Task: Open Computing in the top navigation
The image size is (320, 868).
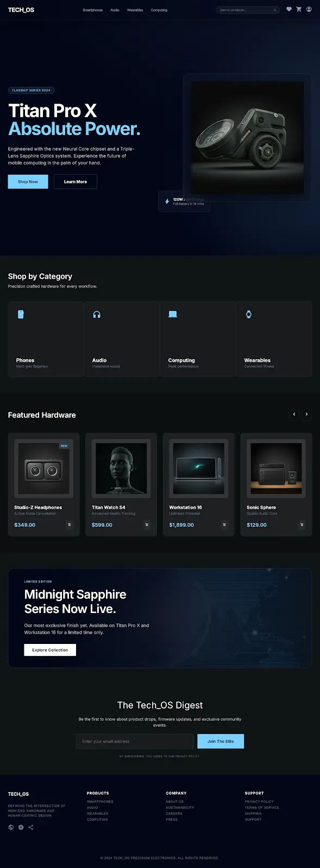Action: [x=159, y=10]
